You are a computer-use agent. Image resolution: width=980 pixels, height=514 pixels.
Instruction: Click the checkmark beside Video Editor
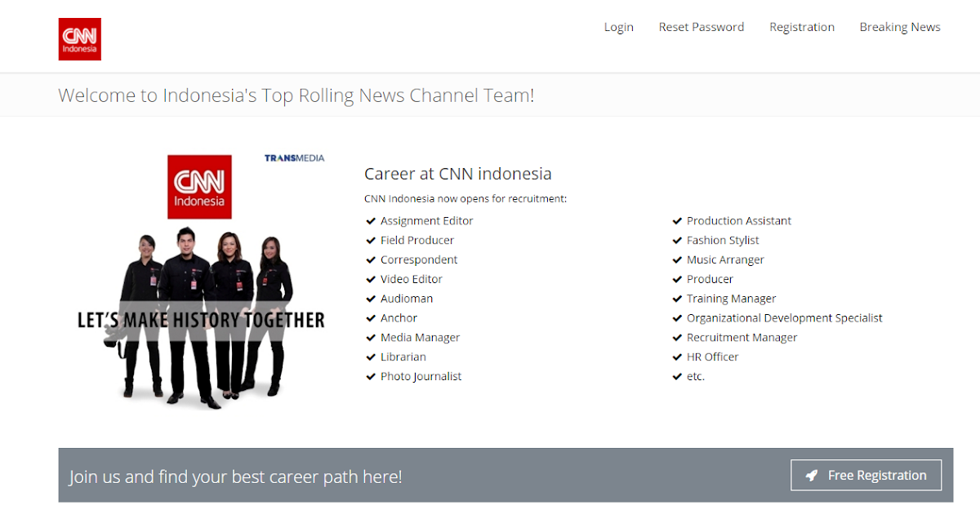coord(371,279)
